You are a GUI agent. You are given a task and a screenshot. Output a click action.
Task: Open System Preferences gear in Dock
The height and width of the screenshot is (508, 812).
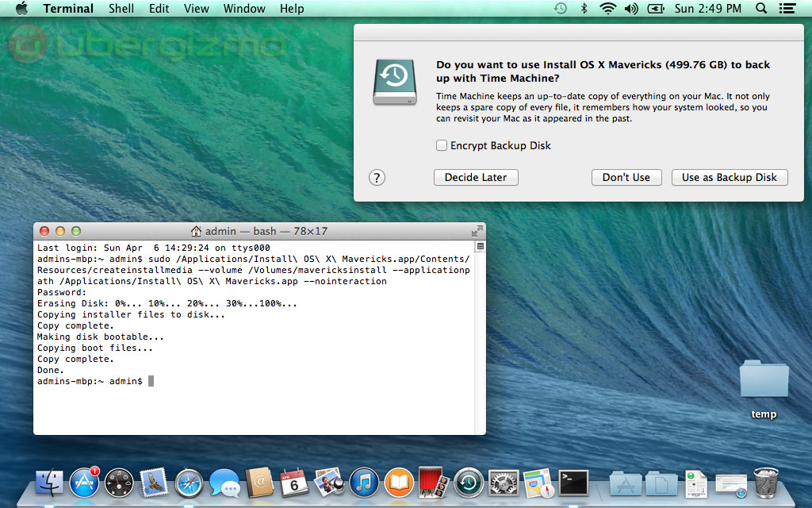click(x=504, y=483)
